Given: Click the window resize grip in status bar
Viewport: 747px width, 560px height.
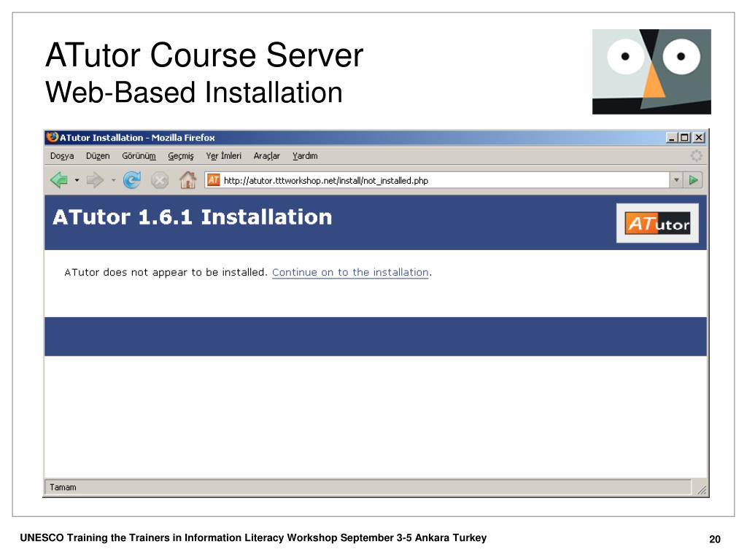Looking at the screenshot, I should click(x=701, y=489).
